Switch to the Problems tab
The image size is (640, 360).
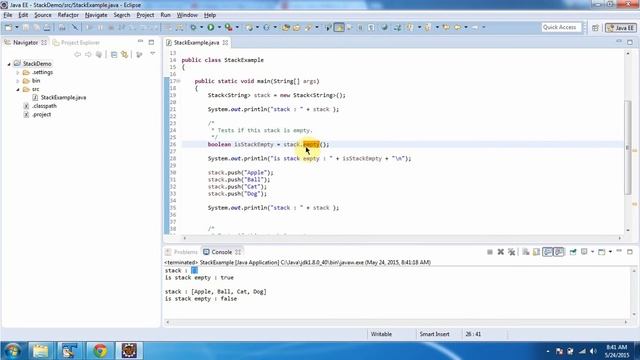pos(182,252)
